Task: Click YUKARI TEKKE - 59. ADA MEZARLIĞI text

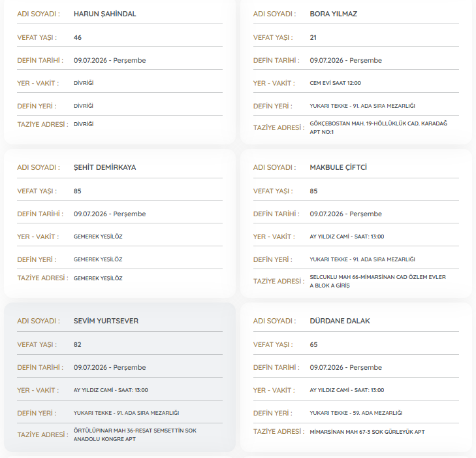Action: [356, 413]
